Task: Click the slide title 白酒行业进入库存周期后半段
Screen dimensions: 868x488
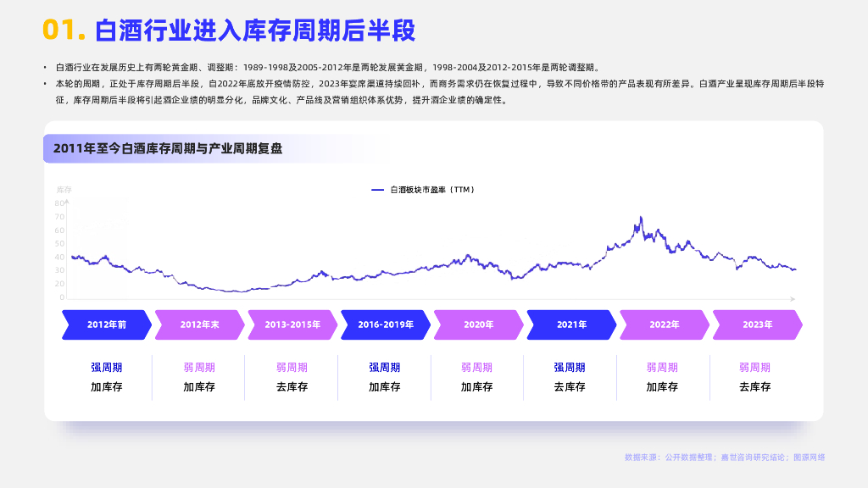Action: tap(254, 30)
